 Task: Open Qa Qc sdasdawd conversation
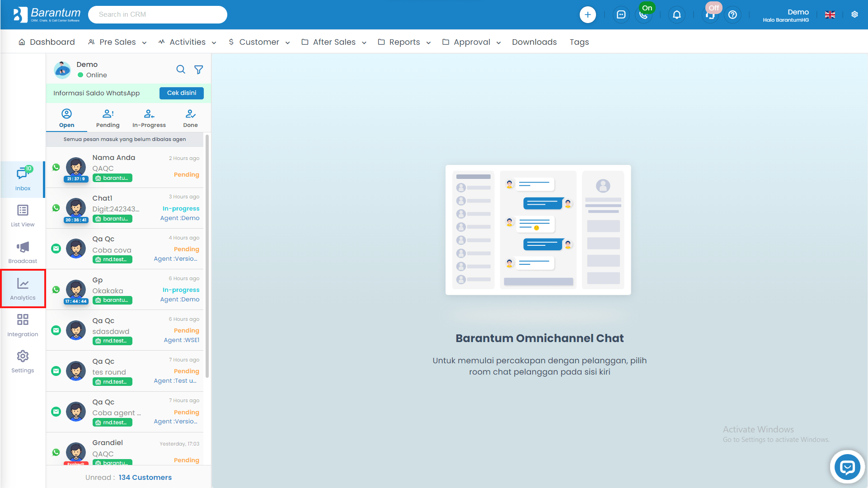pos(125,330)
